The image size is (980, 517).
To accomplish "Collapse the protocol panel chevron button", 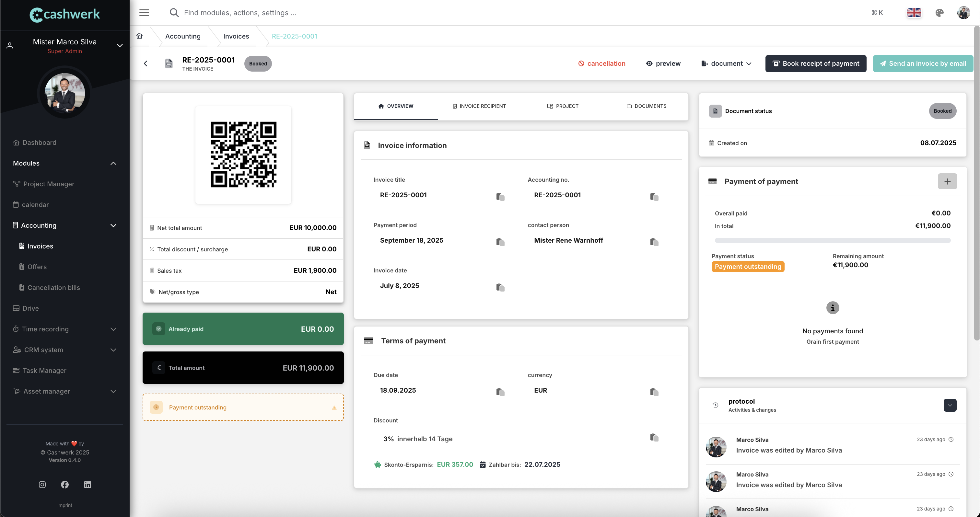I will [x=950, y=405].
